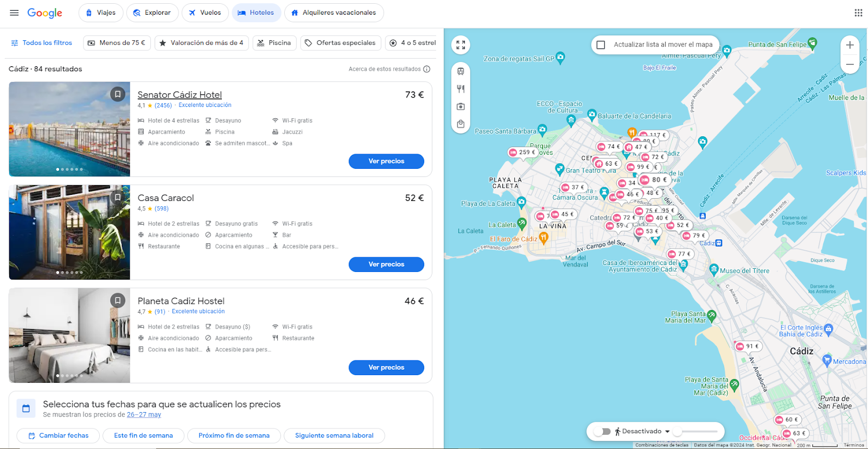
Task: Expand the map to fullscreen
Action: 461,45
